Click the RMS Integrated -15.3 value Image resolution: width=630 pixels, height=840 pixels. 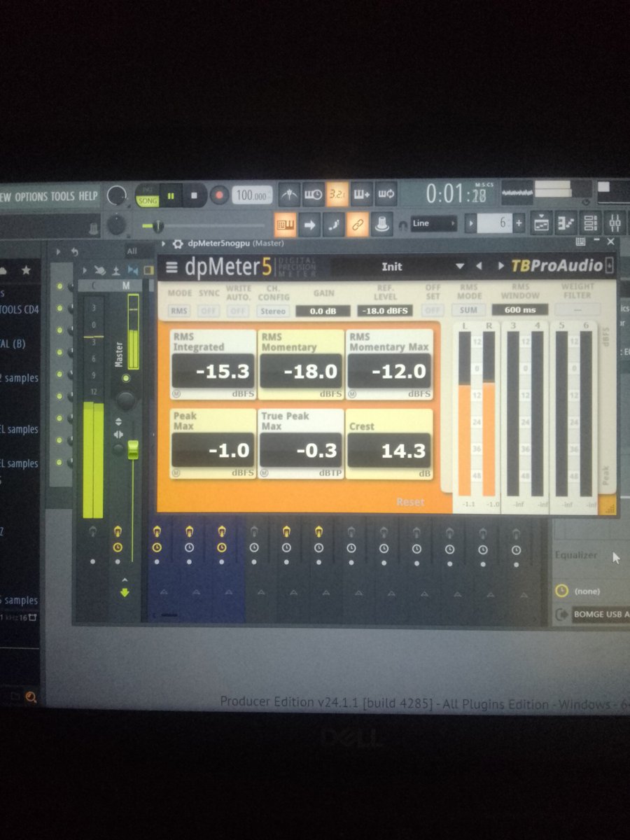click(213, 371)
